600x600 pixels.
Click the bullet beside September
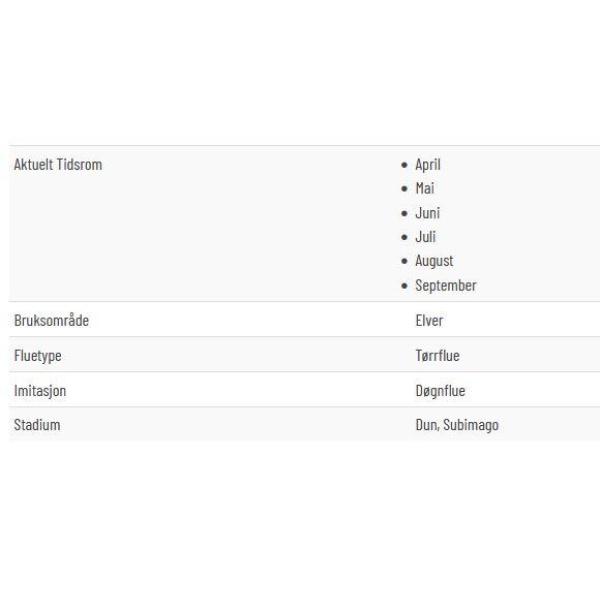[404, 285]
